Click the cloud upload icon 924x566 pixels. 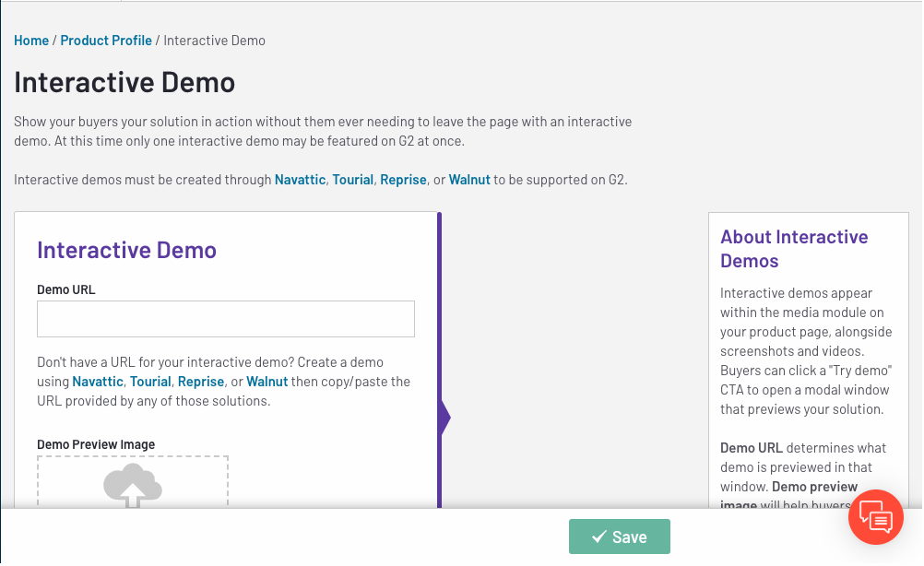click(x=133, y=485)
